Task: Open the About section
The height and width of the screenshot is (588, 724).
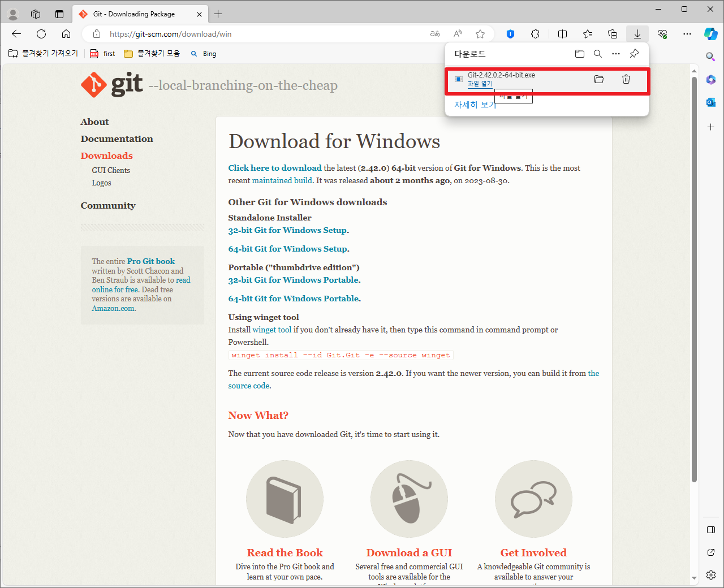Action: (x=94, y=122)
